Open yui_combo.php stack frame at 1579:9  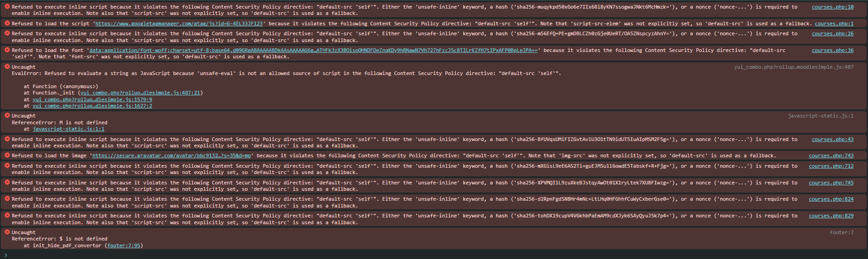point(92,99)
